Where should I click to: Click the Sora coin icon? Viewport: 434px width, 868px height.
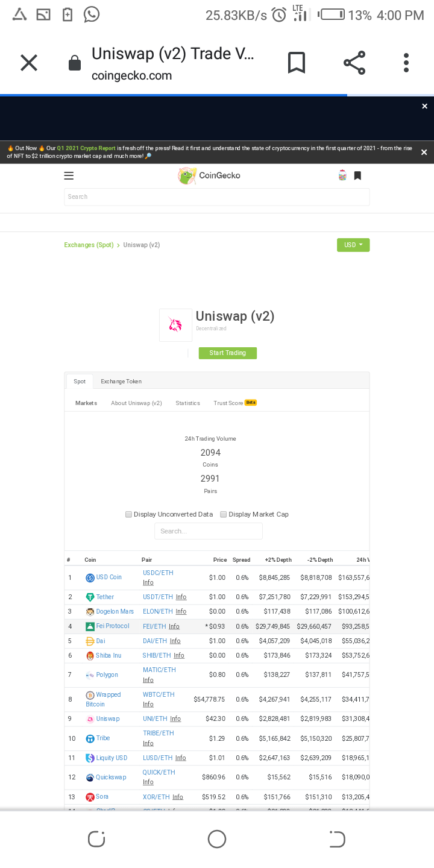(90, 797)
